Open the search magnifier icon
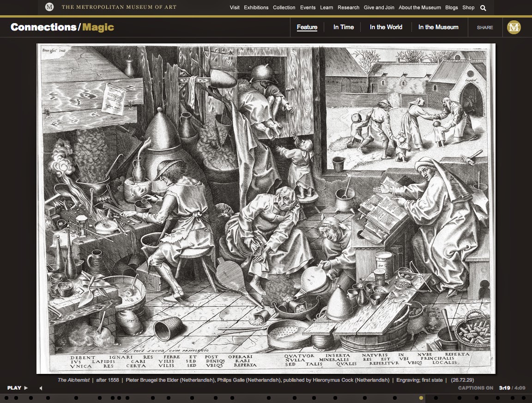 pos(483,8)
